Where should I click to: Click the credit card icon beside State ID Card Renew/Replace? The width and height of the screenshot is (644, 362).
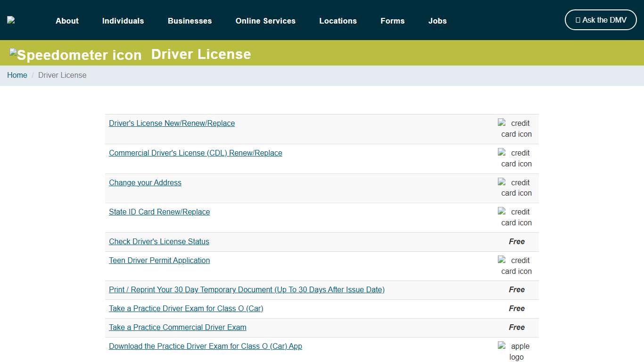pos(515,217)
